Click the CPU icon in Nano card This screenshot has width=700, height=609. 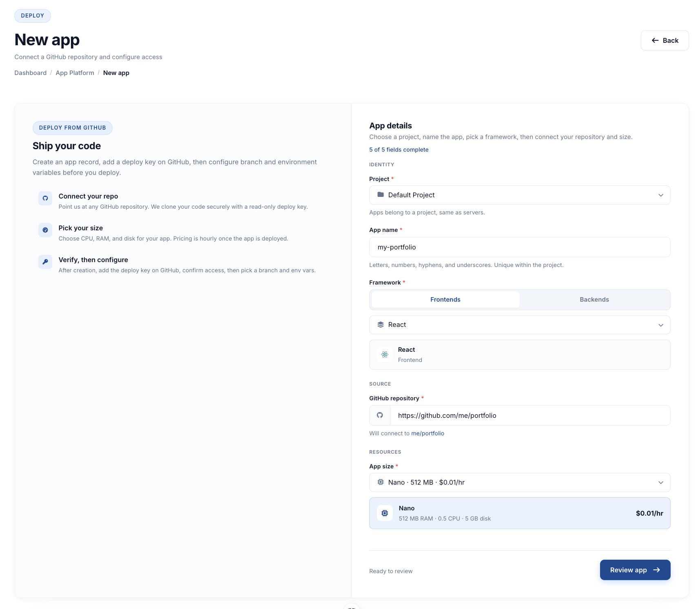[385, 513]
